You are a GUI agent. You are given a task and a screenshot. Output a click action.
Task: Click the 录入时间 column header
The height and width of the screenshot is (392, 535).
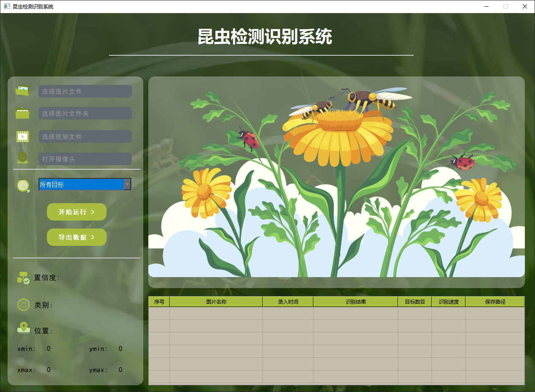[x=288, y=302]
